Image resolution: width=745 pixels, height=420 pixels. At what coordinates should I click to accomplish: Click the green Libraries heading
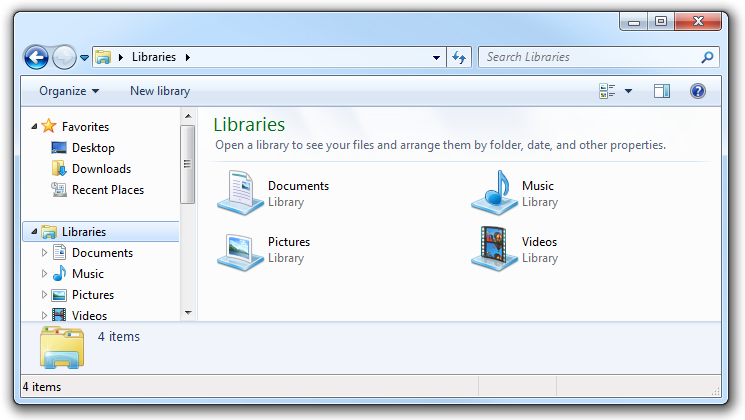249,124
